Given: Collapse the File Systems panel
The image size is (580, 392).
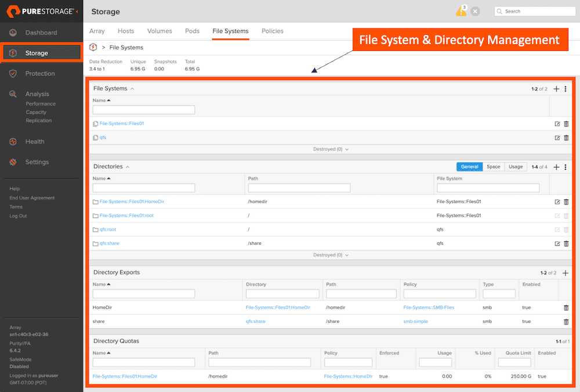Looking at the screenshot, I should [132, 89].
